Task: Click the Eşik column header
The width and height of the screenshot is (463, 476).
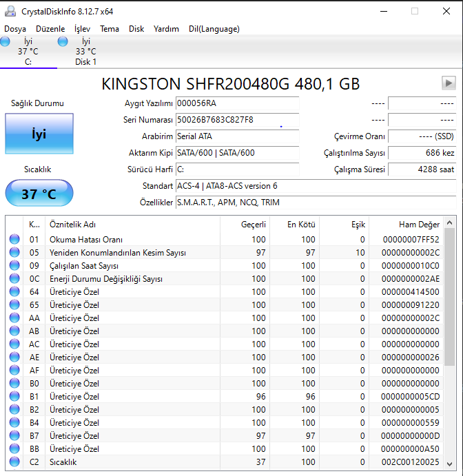Action: pyautogui.click(x=344, y=225)
